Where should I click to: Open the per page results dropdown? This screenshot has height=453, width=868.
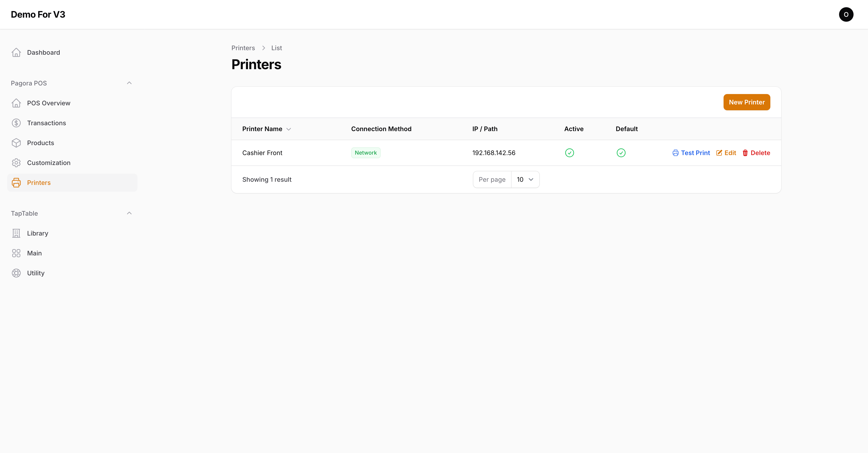(525, 179)
